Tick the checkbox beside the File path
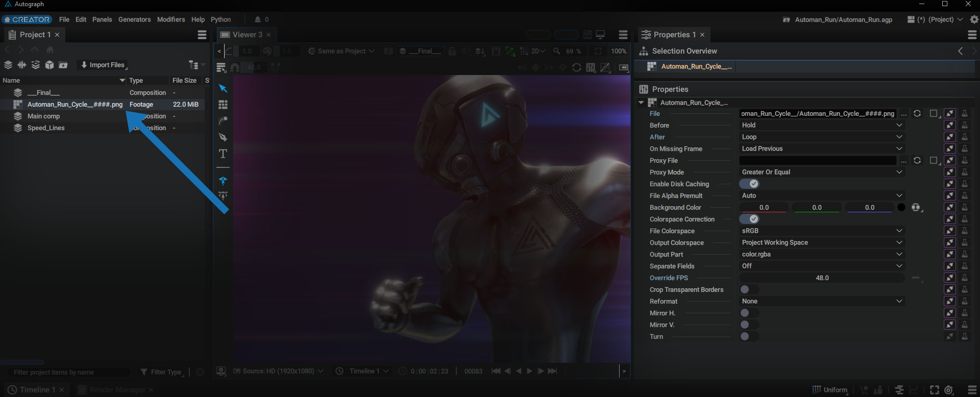Viewport: 980px width, 397px height. (x=934, y=113)
